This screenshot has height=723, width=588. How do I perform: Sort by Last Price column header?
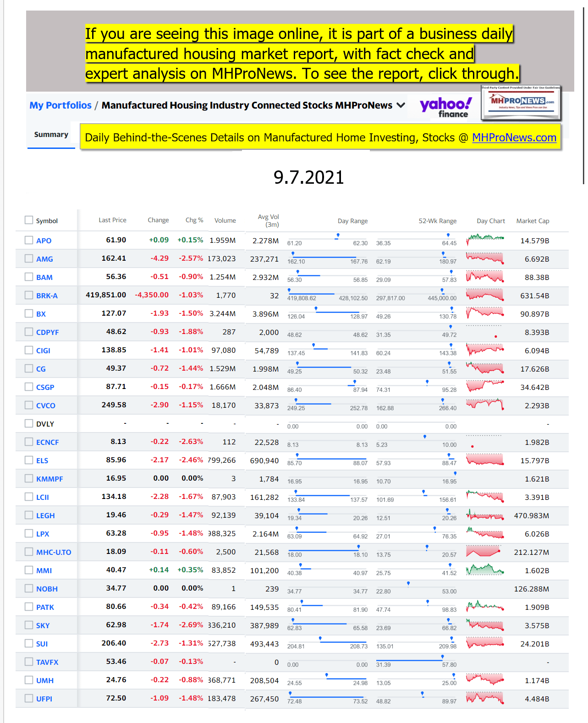pos(112,220)
